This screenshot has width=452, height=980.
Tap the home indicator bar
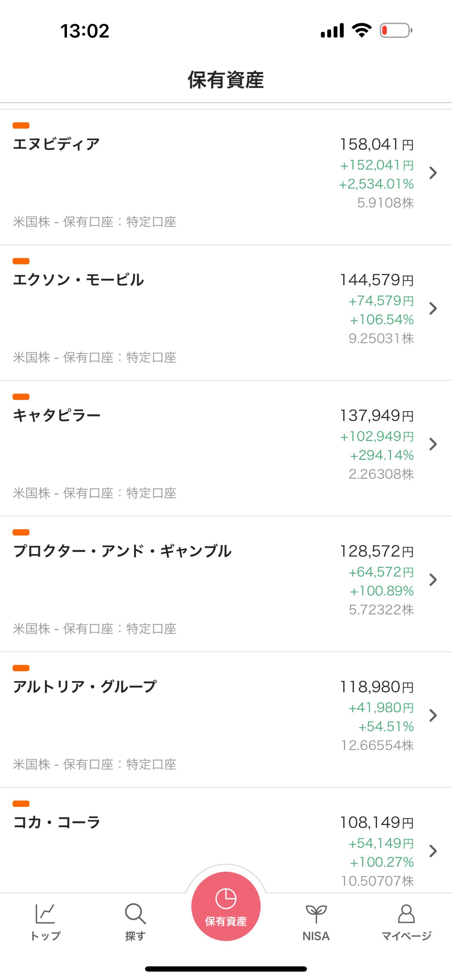coord(226,969)
